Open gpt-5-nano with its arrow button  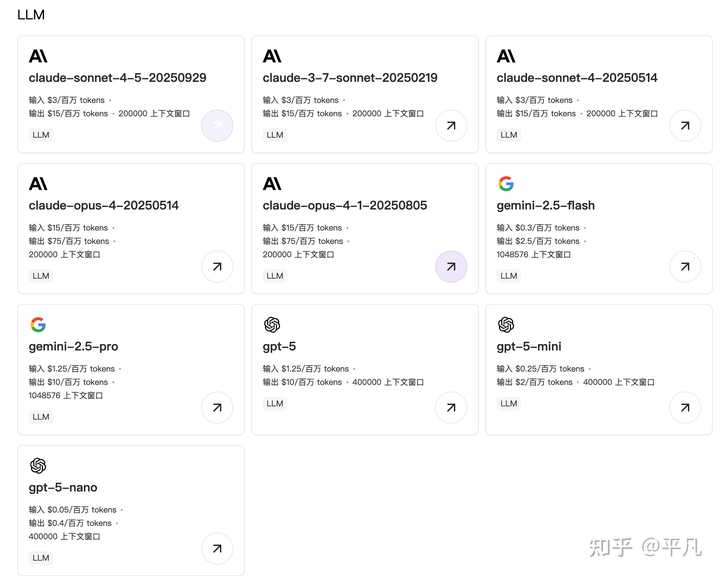point(217,549)
